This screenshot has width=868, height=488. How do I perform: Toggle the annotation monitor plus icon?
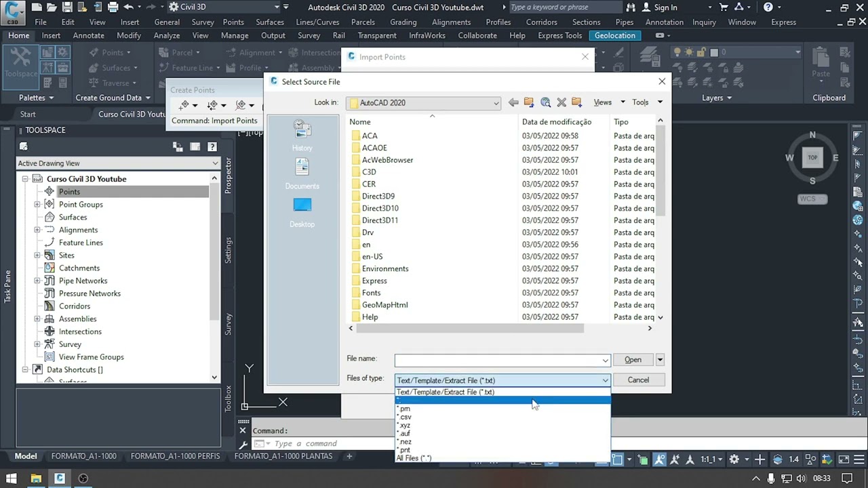tap(760, 459)
